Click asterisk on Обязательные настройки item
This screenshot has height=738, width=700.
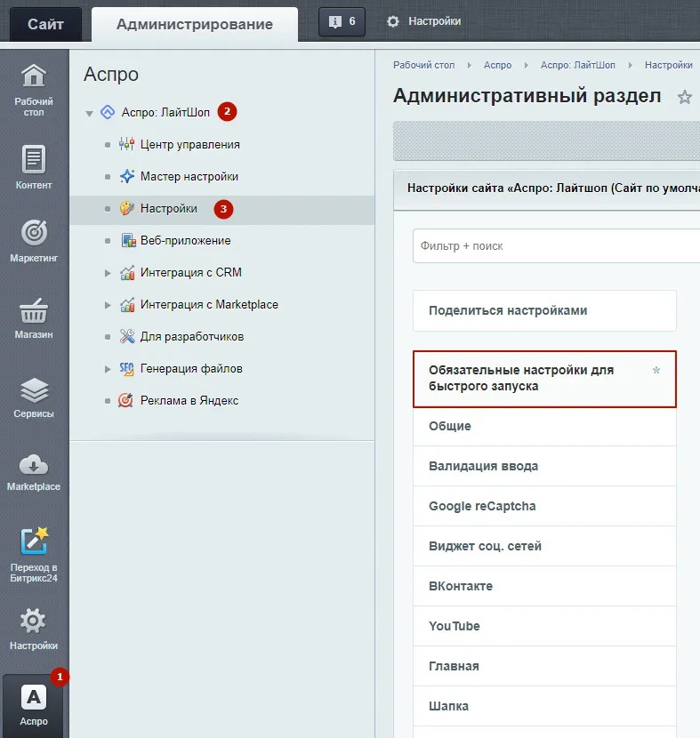[x=656, y=371]
